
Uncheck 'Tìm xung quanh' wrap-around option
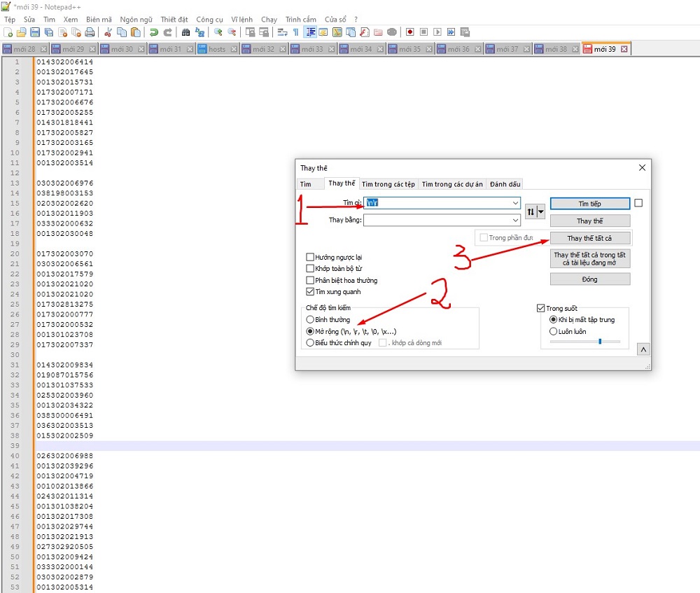[310, 291]
